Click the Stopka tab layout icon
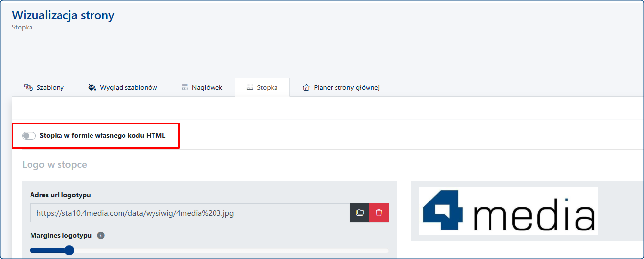Screen dimensions: 644x259 [250, 87]
